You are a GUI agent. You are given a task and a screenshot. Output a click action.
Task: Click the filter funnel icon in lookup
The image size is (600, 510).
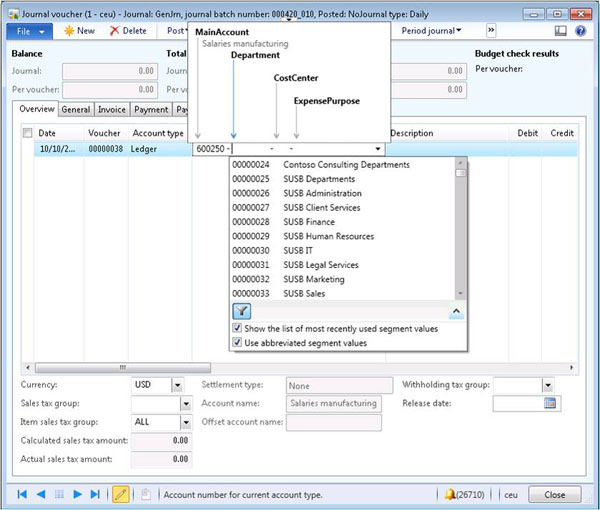[x=241, y=312]
